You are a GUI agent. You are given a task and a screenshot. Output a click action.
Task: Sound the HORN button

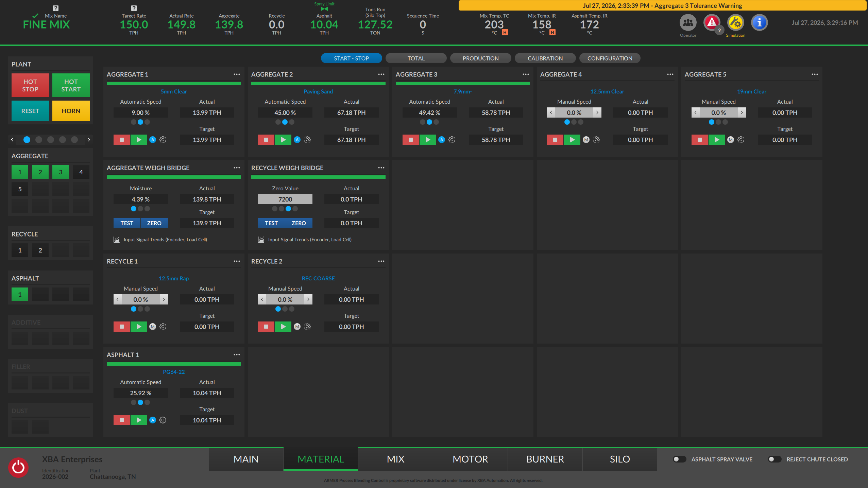click(x=71, y=111)
